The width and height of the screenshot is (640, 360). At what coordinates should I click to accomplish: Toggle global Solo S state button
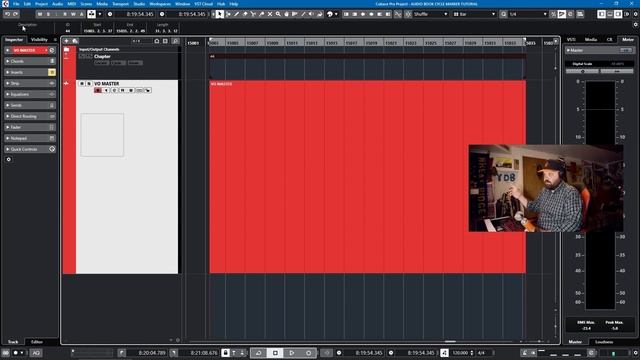click(x=48, y=14)
